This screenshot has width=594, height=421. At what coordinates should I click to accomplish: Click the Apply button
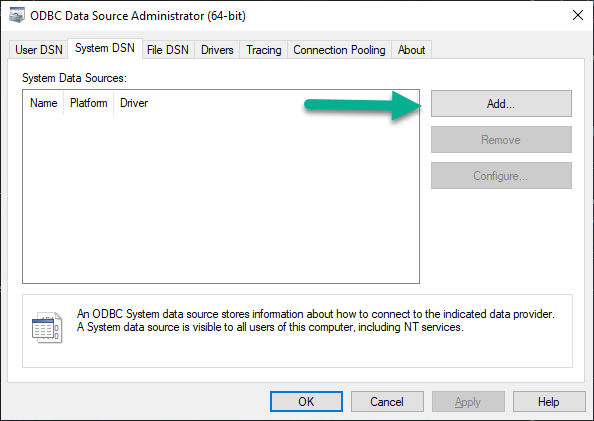[468, 401]
